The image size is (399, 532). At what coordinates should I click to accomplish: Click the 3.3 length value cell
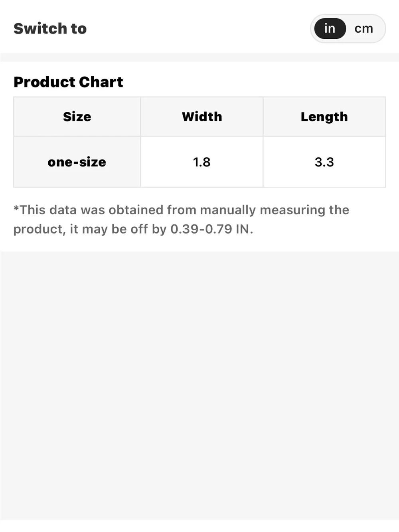[x=324, y=162]
